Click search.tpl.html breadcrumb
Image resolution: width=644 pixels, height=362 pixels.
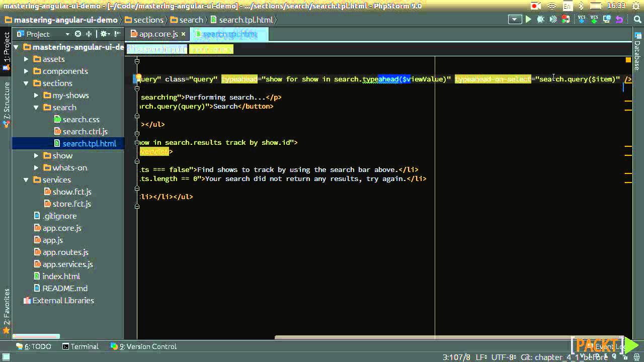click(x=243, y=20)
